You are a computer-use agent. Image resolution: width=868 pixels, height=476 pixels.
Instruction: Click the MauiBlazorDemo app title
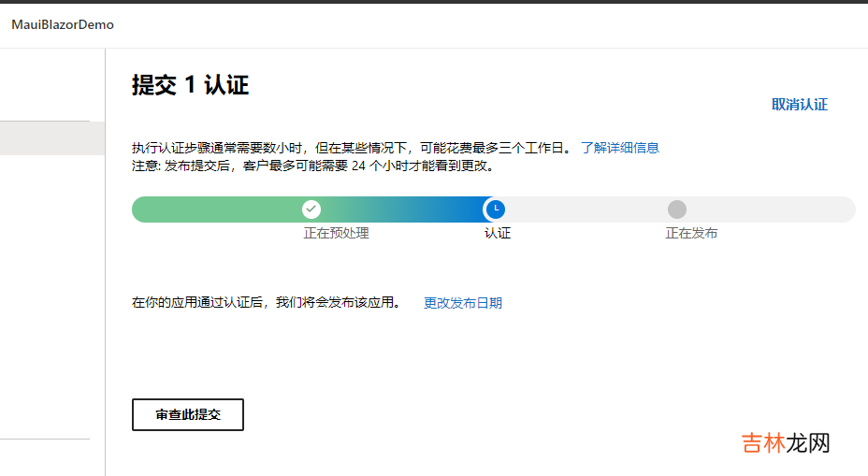pos(63,24)
